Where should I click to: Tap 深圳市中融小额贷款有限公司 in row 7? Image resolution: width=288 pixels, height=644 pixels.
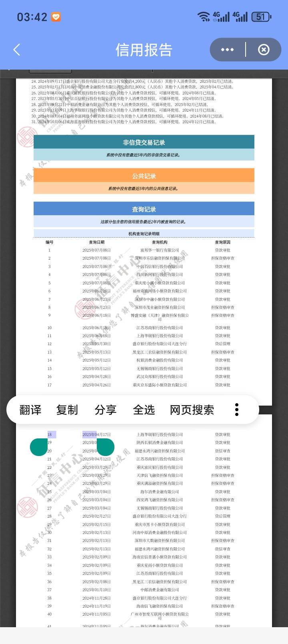160,300
